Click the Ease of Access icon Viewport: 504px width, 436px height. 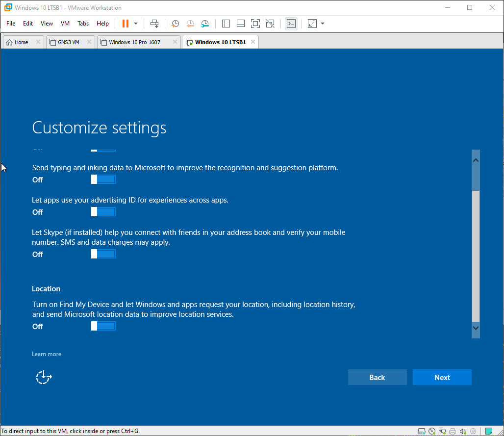[44, 377]
